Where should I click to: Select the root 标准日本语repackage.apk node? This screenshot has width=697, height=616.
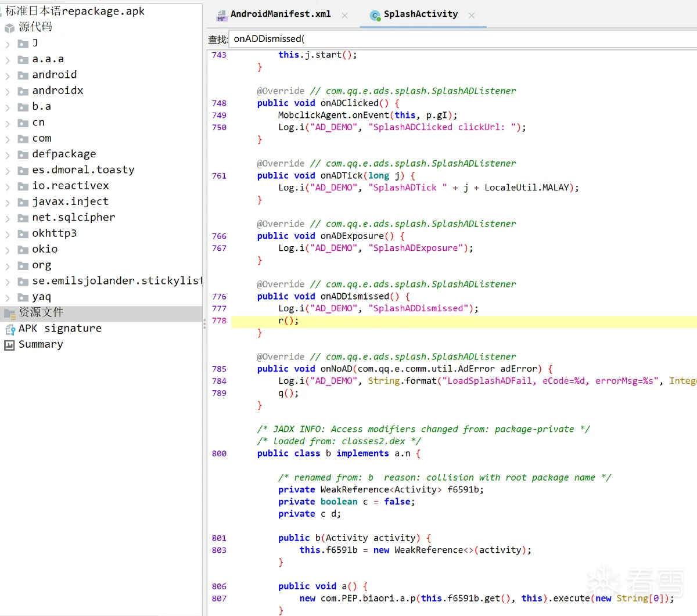(x=75, y=11)
